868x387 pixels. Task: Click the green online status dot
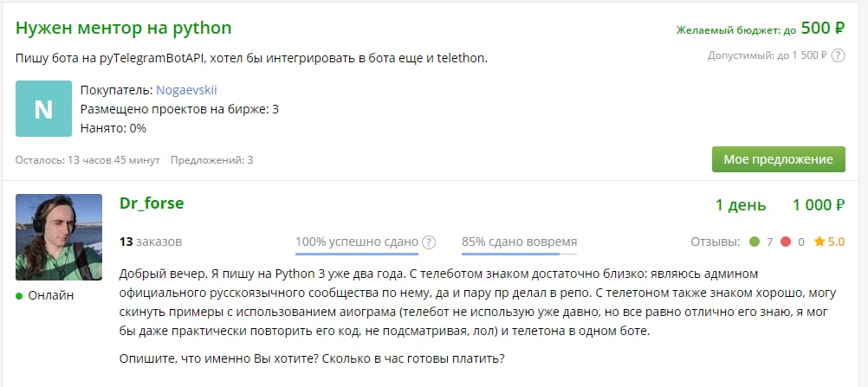click(20, 295)
